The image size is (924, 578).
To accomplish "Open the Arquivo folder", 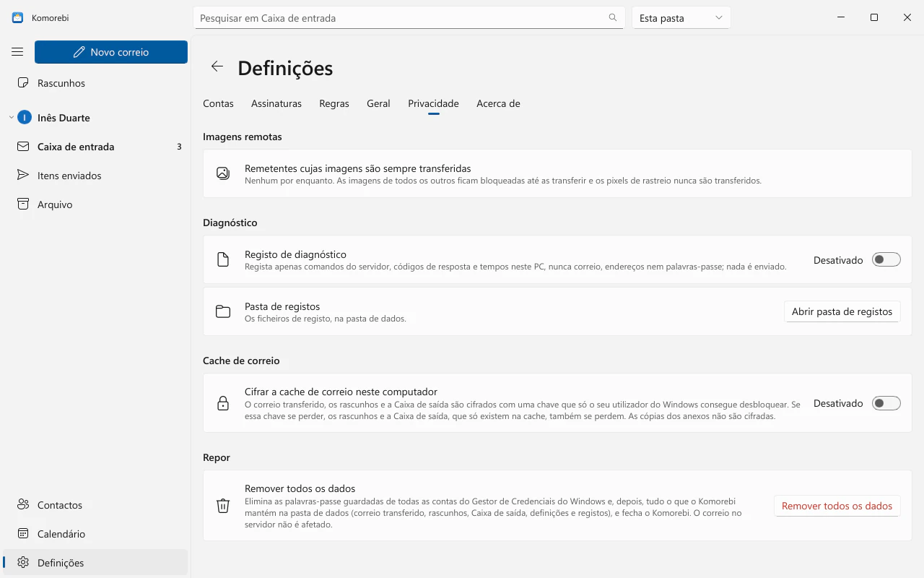I will (95, 204).
